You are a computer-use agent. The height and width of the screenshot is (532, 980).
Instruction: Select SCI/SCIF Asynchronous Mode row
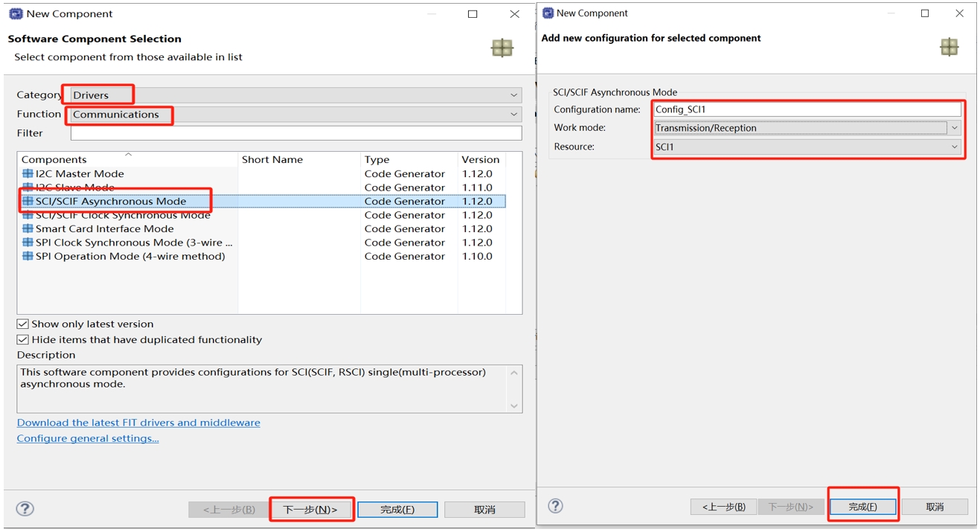[261, 201]
